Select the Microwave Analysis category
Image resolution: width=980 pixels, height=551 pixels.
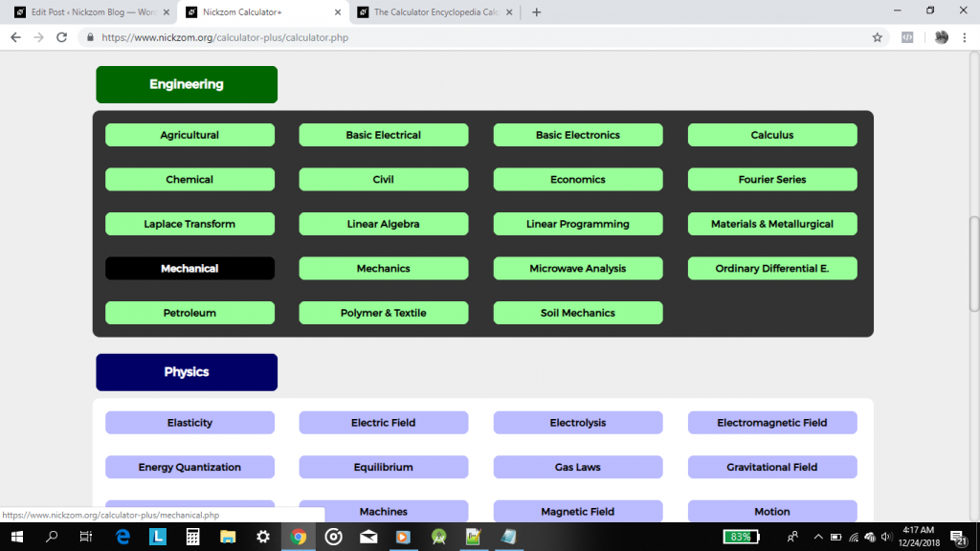point(578,268)
